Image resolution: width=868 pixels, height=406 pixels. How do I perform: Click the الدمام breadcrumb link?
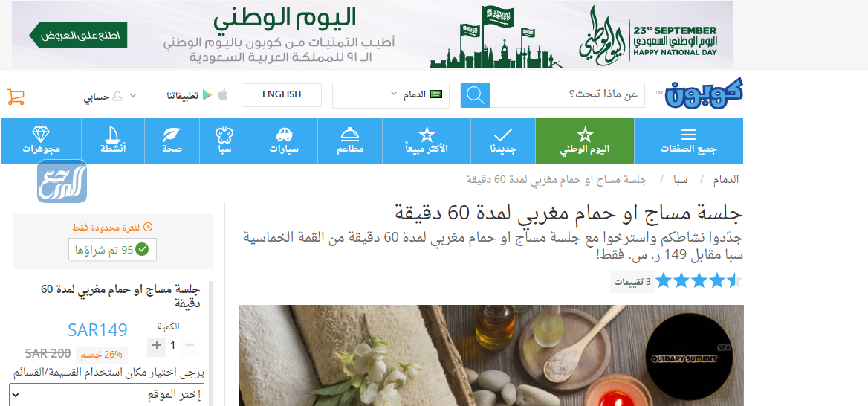(x=726, y=180)
